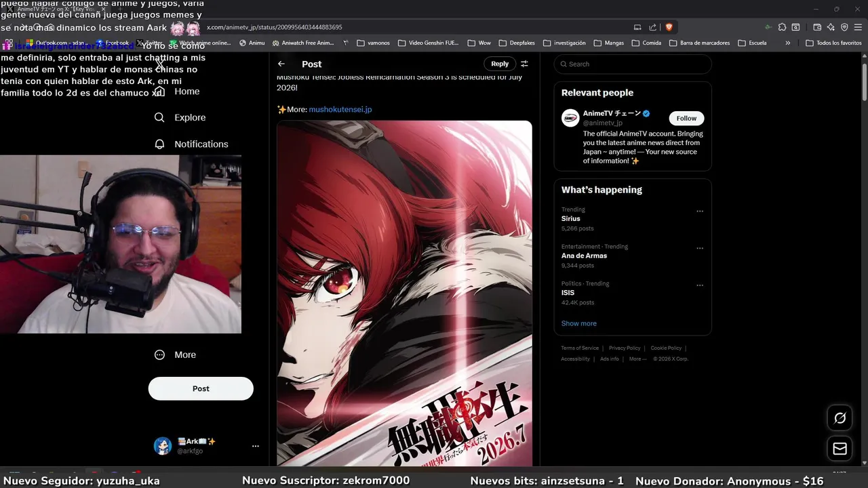
Task: Open the Mangas bookmarks folder
Action: coord(608,43)
